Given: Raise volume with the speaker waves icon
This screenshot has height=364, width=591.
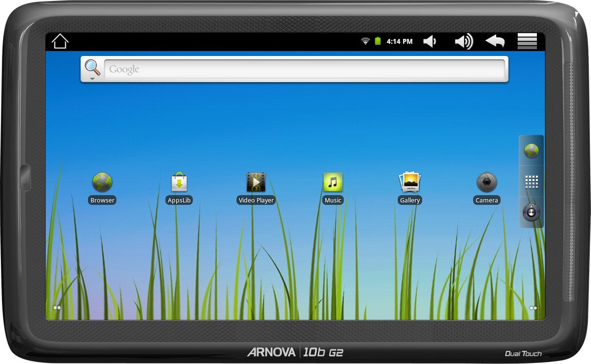Looking at the screenshot, I should click(464, 41).
